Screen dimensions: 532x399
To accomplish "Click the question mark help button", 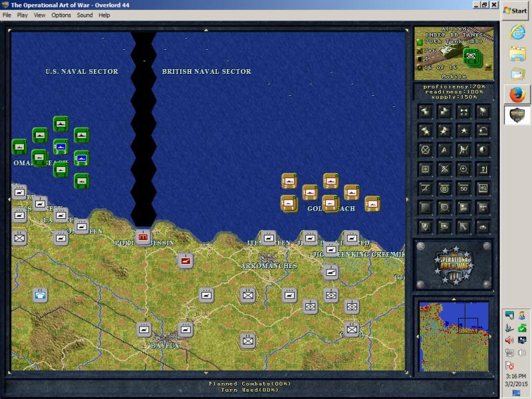I will tap(483, 170).
